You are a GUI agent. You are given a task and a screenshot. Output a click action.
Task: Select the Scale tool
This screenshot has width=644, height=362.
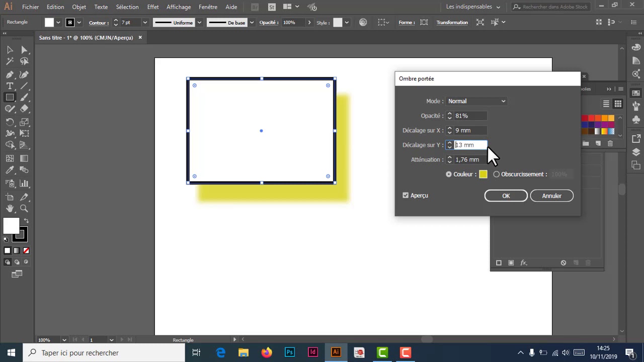tap(24, 122)
